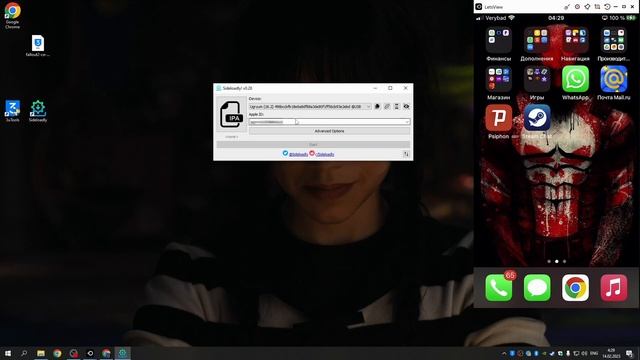
Task: Click the LetsView brush annotation icon
Action: tap(567, 7)
